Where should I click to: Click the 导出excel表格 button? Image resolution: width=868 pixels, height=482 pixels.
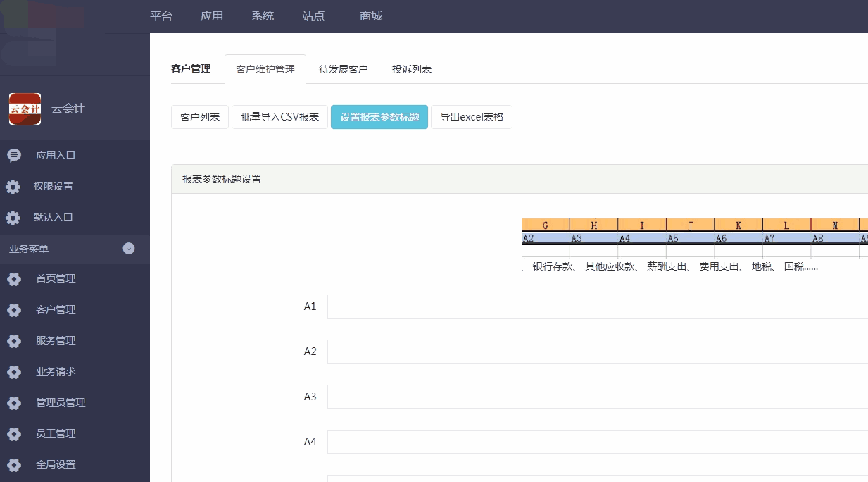pyautogui.click(x=472, y=117)
